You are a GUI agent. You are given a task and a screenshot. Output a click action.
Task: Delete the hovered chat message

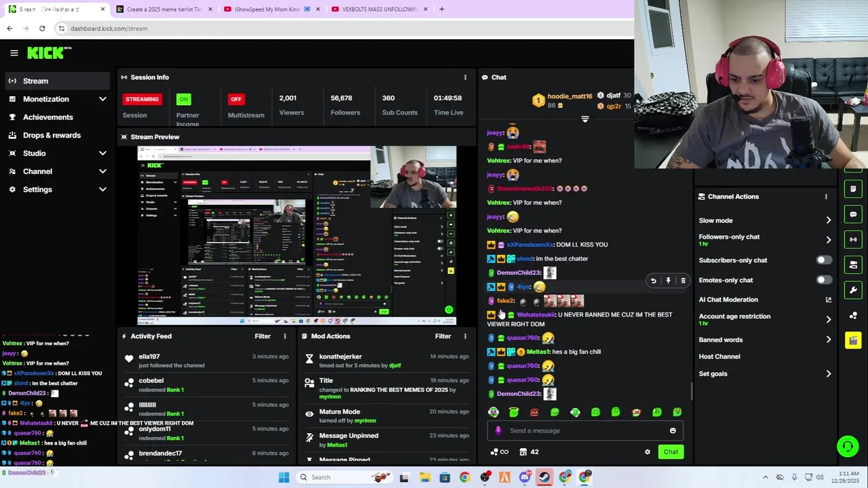click(x=683, y=281)
